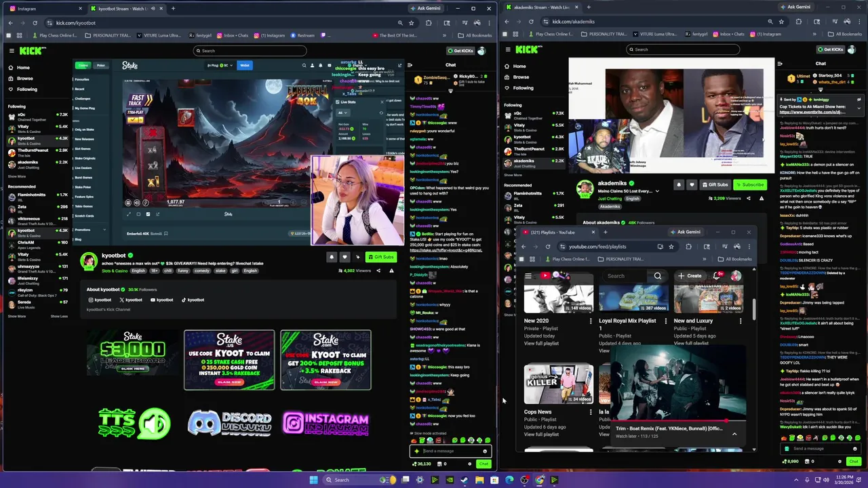Show Less under Recommended in kyootbot sidebar
Image resolution: width=868 pixels, height=488 pixels.
click(59, 317)
